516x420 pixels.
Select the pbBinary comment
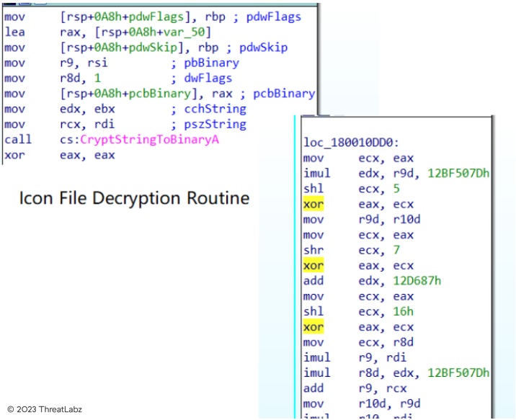(x=212, y=63)
